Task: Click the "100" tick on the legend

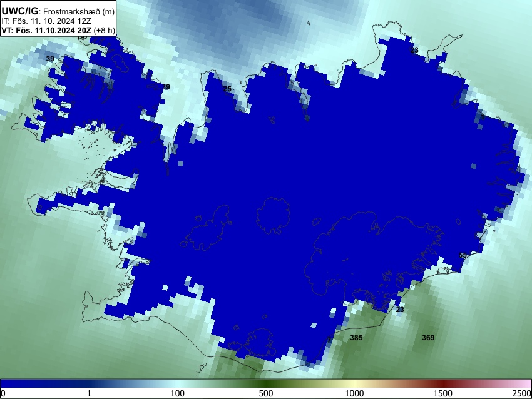Action: pyautogui.click(x=178, y=393)
